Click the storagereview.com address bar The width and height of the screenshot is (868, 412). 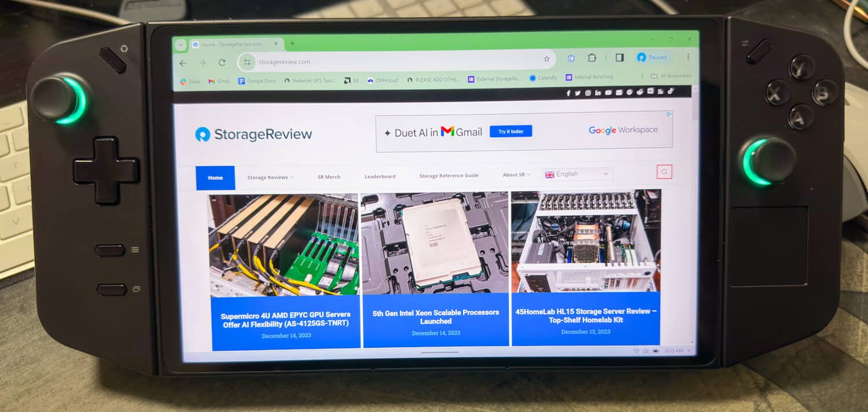pyautogui.click(x=396, y=61)
